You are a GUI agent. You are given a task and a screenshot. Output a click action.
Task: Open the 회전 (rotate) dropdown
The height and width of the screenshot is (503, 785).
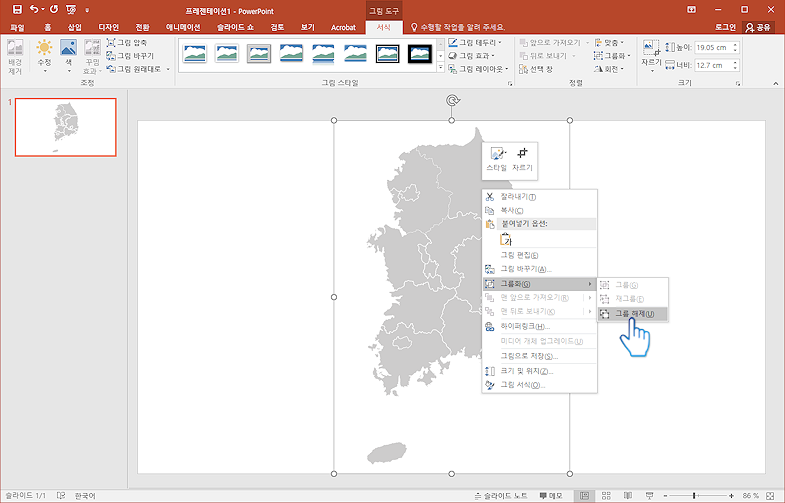point(609,69)
